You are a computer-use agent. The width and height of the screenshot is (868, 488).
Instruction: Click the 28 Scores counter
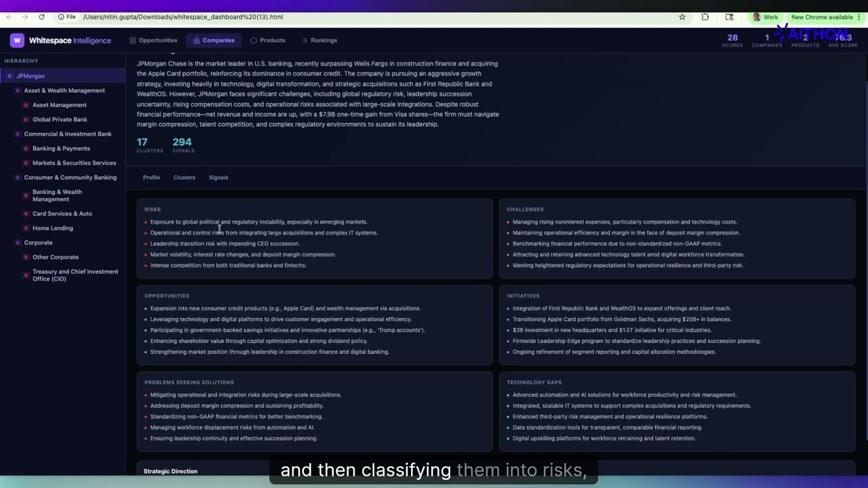coord(732,41)
